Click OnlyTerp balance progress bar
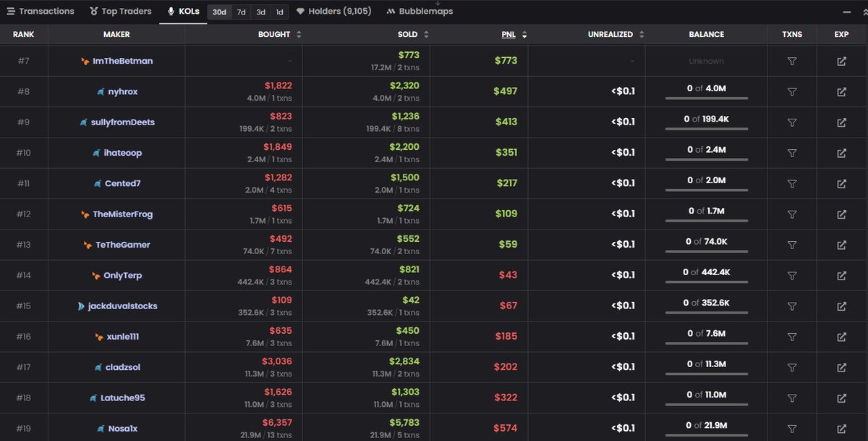 [707, 282]
